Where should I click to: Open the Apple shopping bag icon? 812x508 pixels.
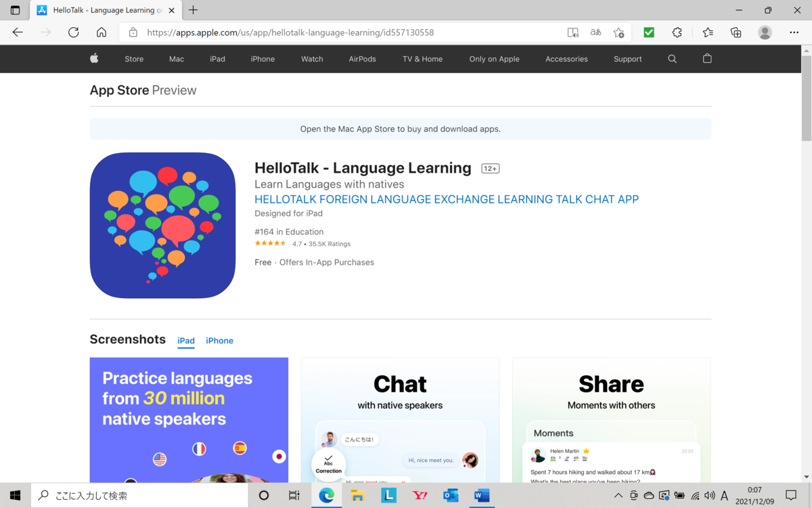click(x=707, y=59)
